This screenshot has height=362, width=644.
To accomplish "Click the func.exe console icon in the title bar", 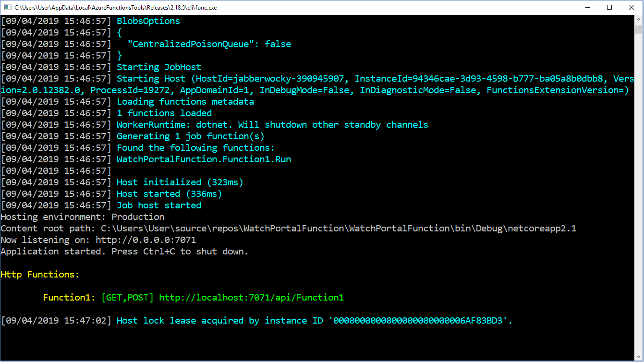I will (x=7, y=7).
